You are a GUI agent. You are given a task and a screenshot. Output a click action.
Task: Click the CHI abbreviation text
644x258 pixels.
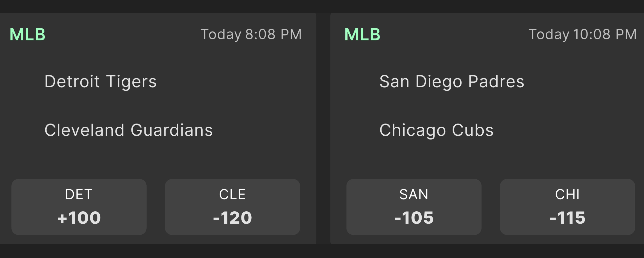[567, 194]
